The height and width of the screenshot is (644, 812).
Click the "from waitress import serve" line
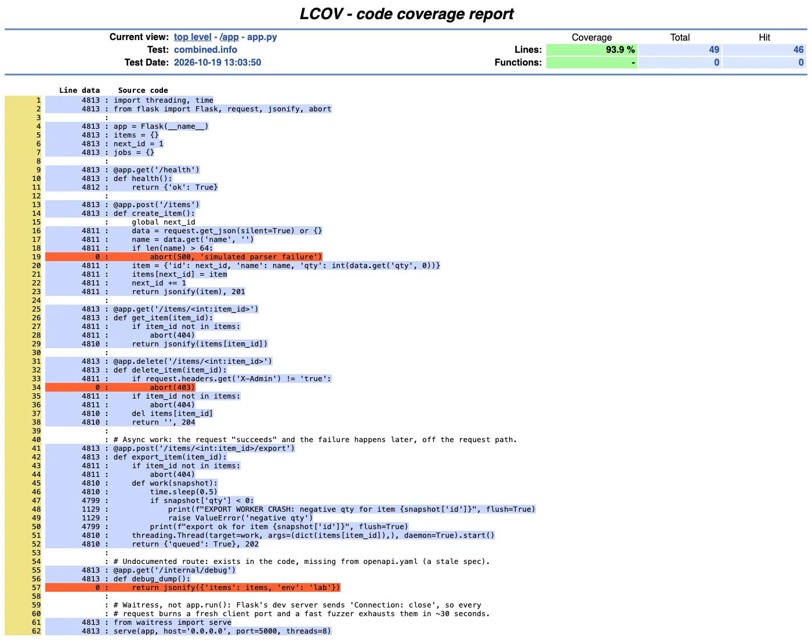tap(173, 623)
